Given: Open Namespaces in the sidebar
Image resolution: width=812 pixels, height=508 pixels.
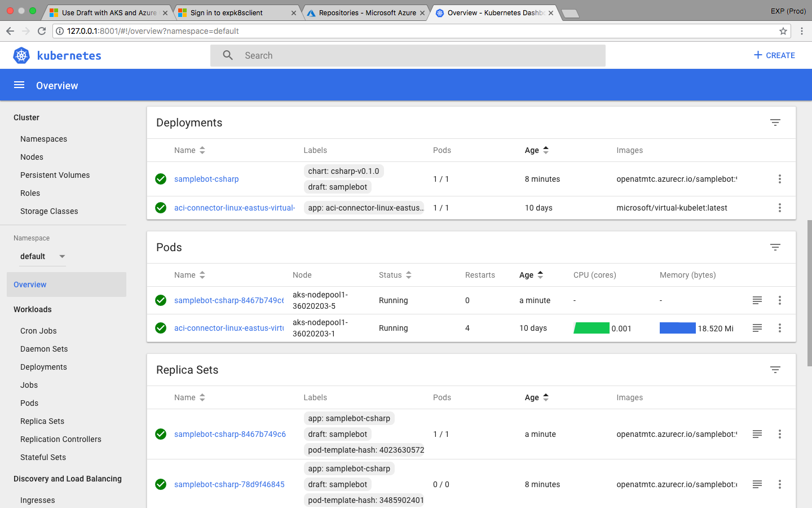Looking at the screenshot, I should tap(43, 139).
